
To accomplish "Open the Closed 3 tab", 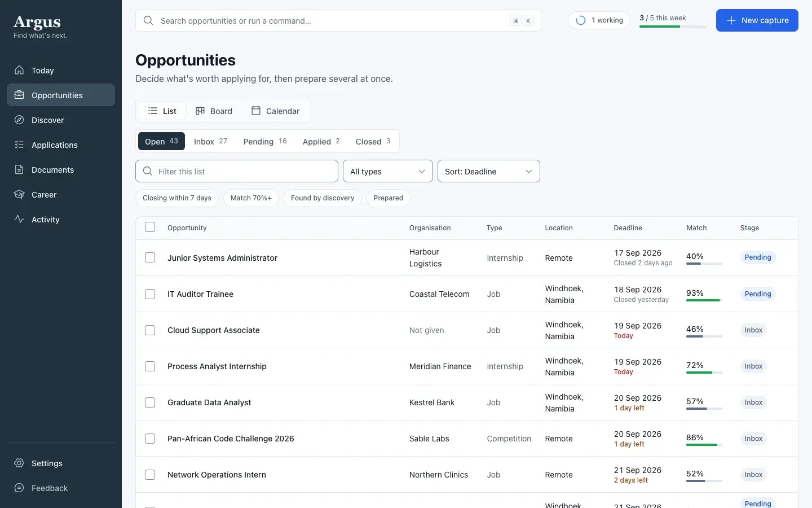I will point(373,141).
